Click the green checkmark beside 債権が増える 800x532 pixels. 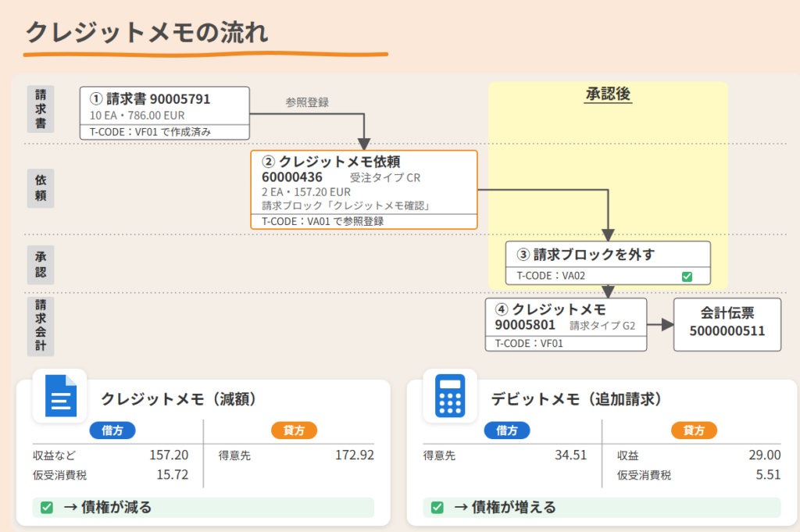tap(437, 508)
